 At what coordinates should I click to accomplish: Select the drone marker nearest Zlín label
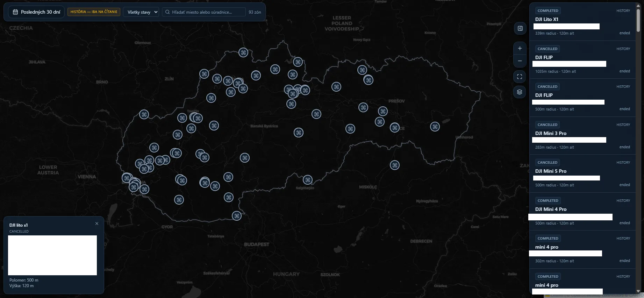point(204,74)
